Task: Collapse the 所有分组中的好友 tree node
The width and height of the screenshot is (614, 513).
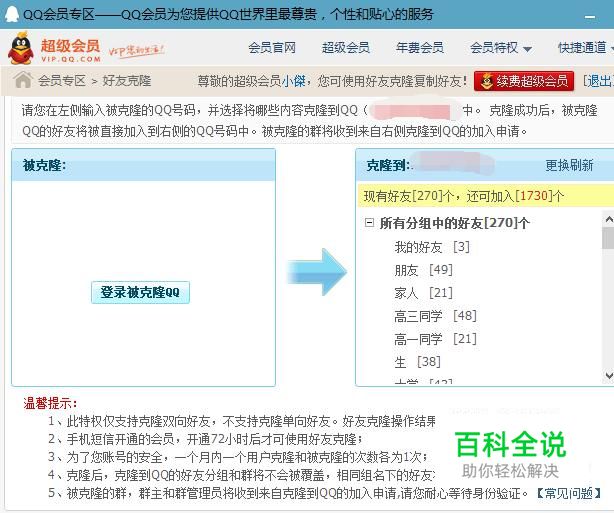Action: pyautogui.click(x=369, y=223)
